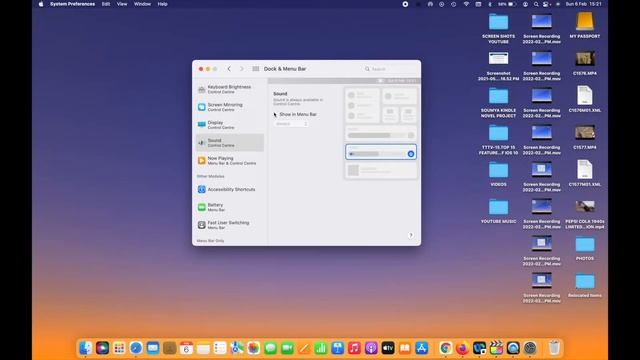Open help with the question mark button
This screenshot has height=360, width=640.
pos(411,235)
